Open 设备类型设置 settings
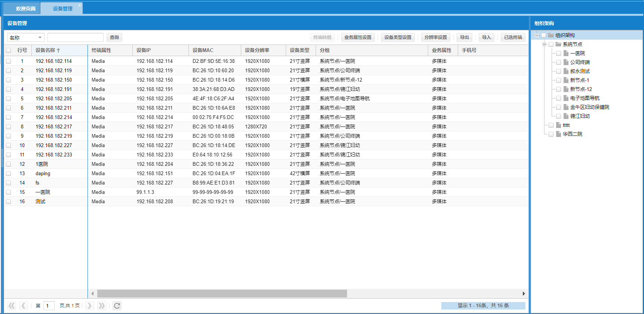 coord(398,37)
